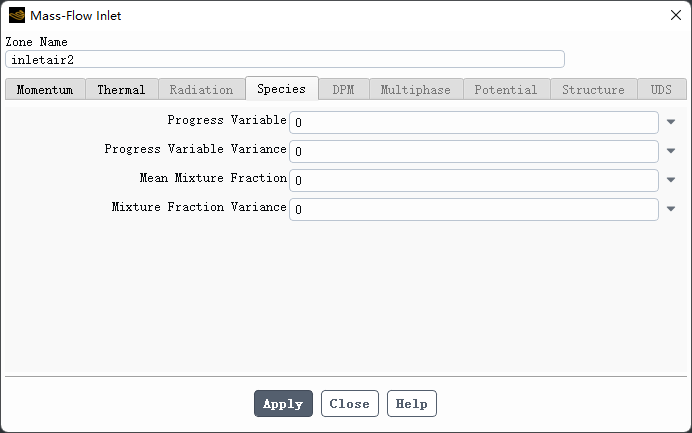The width and height of the screenshot is (692, 433).
Task: Open the Multiphase tab
Action: pyautogui.click(x=415, y=89)
